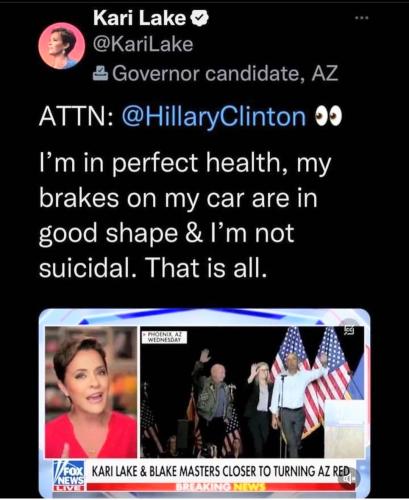Click the Fox News Live logo
The height and width of the screenshot is (500, 409).
(70, 475)
